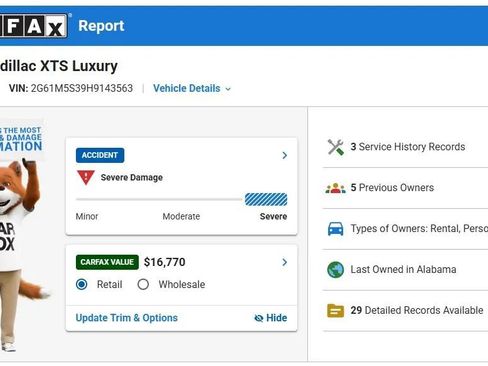This screenshot has height=366, width=488.
Task: Click the car icon for owner types
Action: (x=335, y=229)
